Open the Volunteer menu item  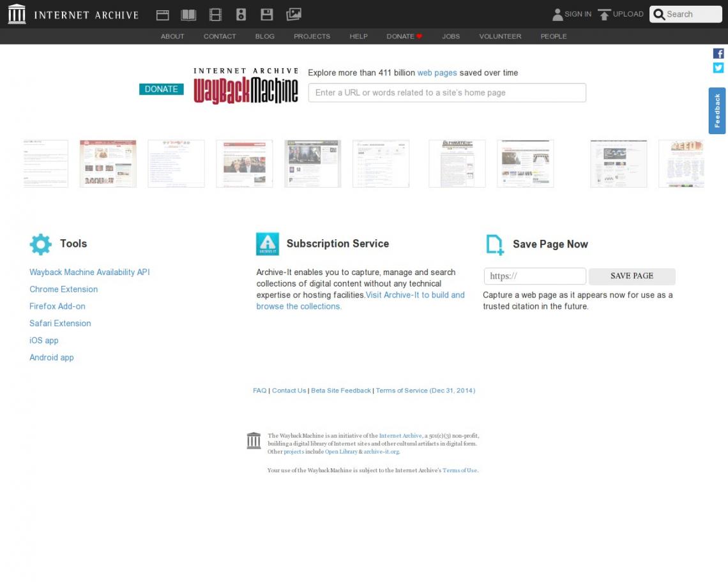pyautogui.click(x=500, y=36)
